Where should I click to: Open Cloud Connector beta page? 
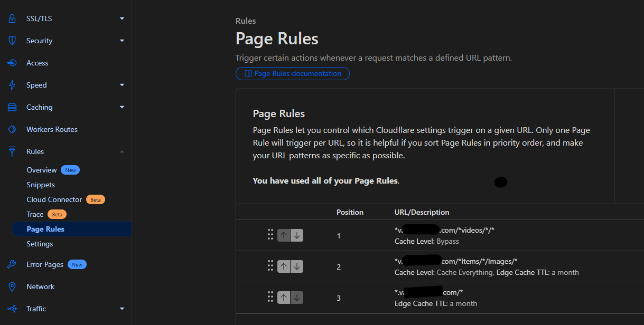click(54, 199)
